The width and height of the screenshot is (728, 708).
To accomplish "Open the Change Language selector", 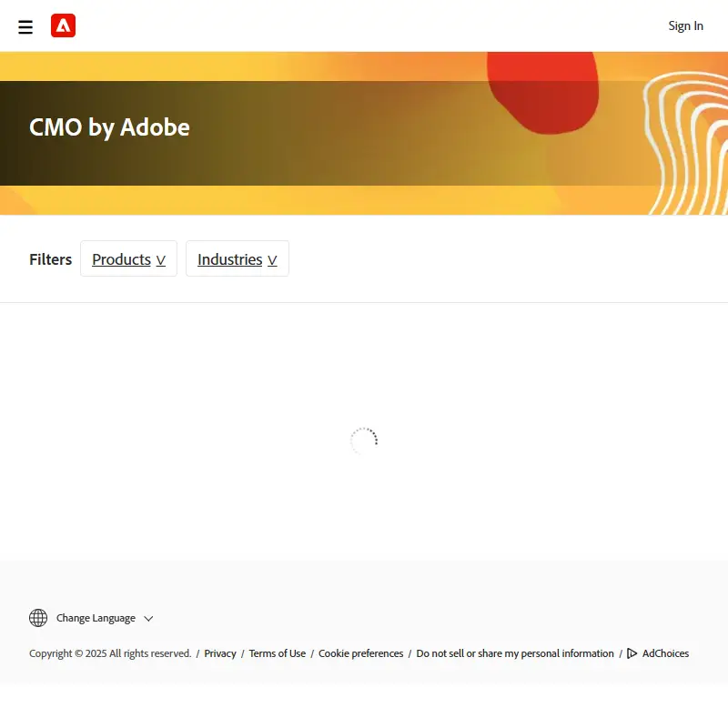I will 91,618.
